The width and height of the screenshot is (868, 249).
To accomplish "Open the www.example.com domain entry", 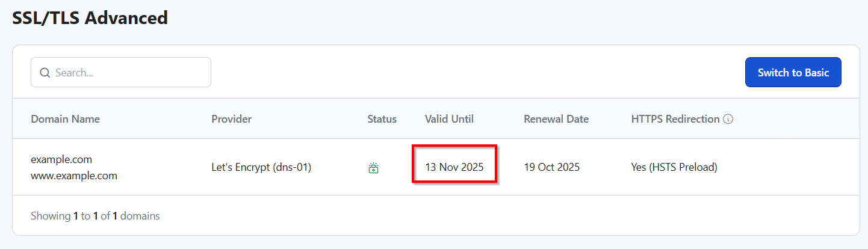I will point(73,176).
